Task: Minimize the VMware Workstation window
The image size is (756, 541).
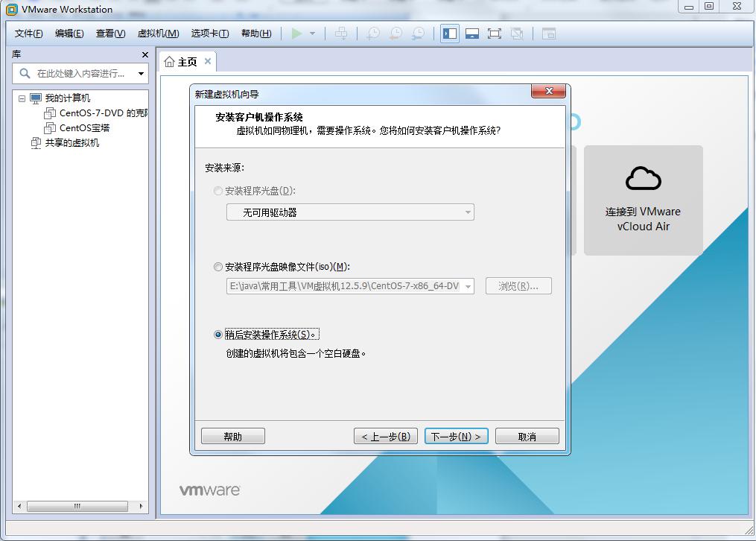Action: click(x=689, y=7)
